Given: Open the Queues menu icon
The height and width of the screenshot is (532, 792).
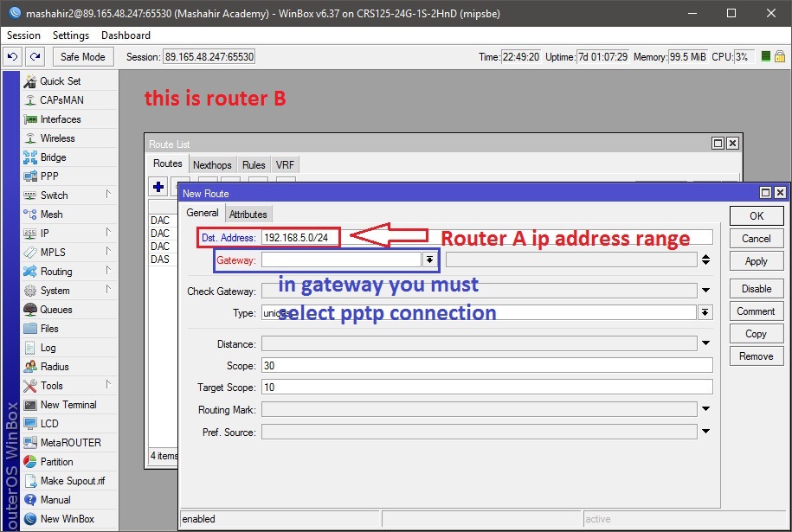Looking at the screenshot, I should click(30, 310).
